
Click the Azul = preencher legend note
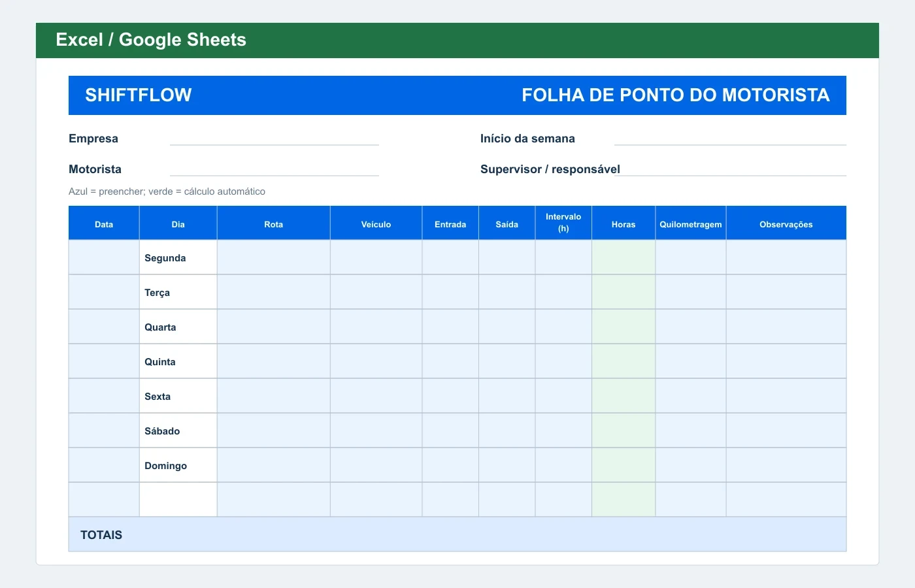pyautogui.click(x=167, y=191)
